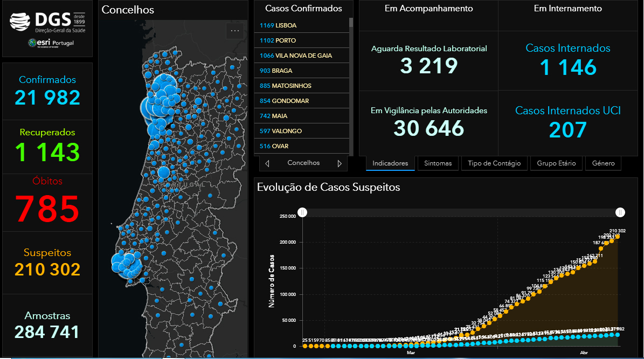Select the OVAR list entry
The width and height of the screenshot is (644, 359).
(x=301, y=146)
